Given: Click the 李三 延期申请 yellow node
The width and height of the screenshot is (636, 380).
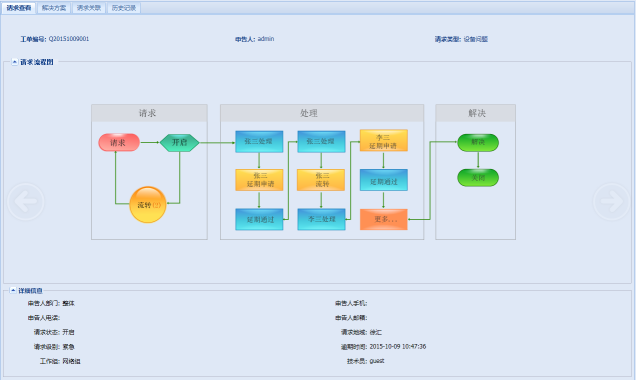Looking at the screenshot, I should pyautogui.click(x=384, y=141).
